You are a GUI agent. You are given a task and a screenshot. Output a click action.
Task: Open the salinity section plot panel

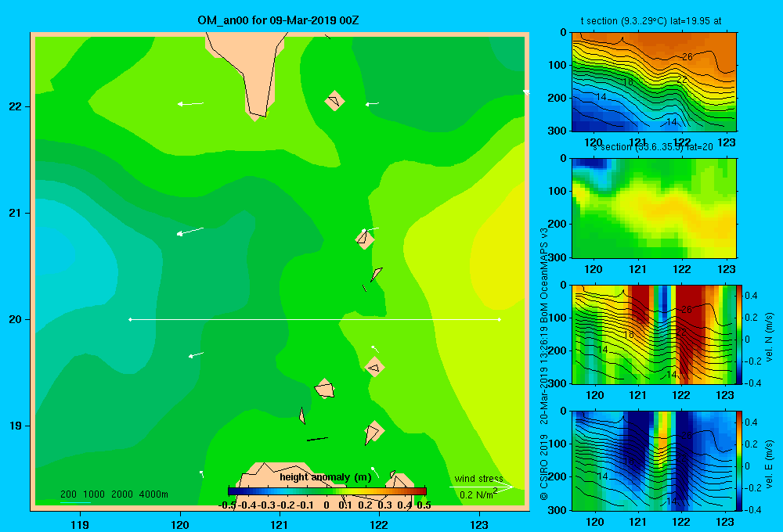click(x=654, y=208)
